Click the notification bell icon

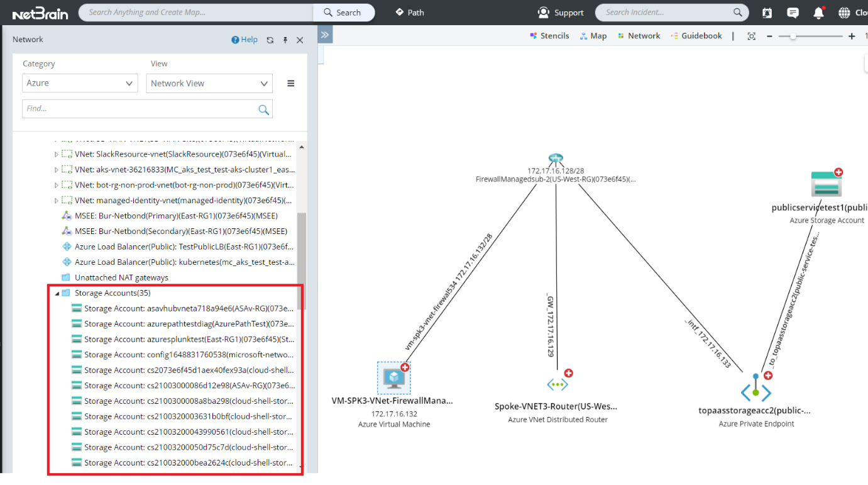(x=818, y=13)
